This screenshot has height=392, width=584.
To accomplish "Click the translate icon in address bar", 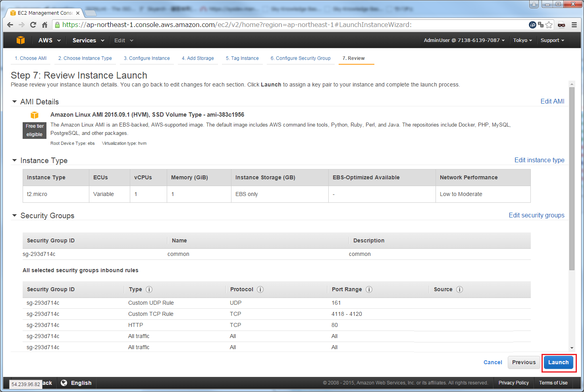I will point(541,25).
